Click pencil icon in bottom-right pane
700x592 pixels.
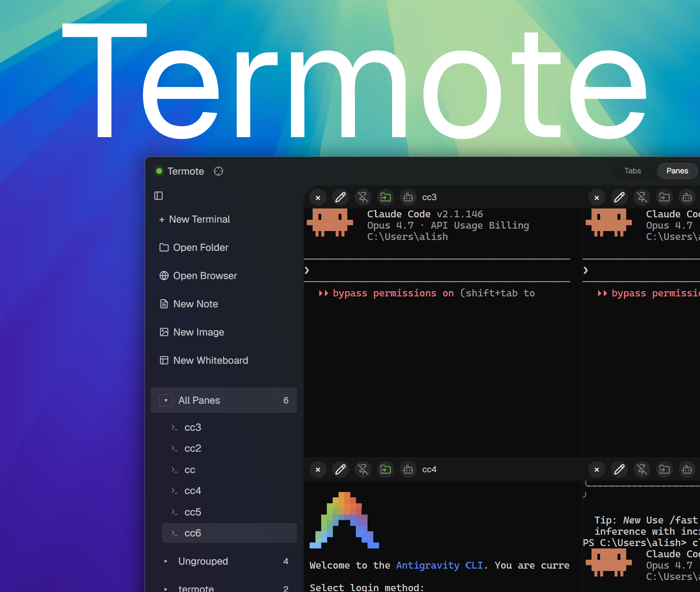point(619,469)
